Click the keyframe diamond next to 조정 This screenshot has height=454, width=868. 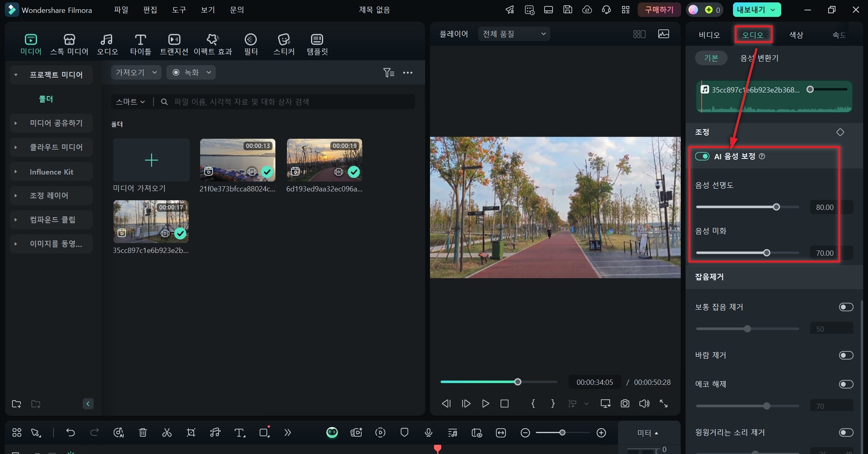[x=840, y=132]
